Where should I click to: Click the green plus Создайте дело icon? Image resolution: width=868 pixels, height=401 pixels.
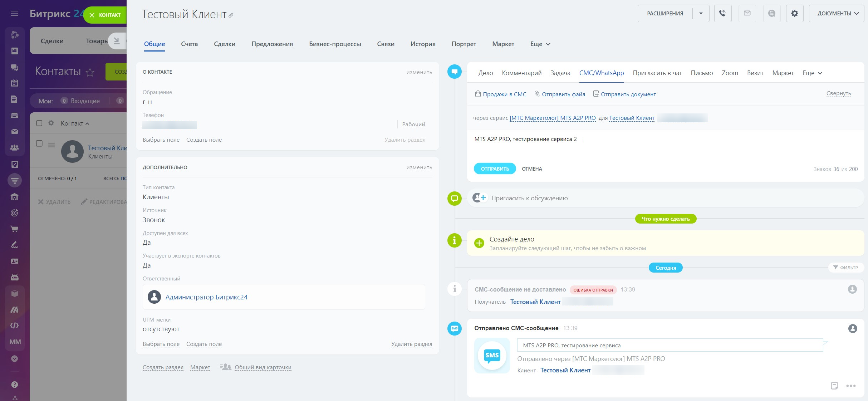coord(479,243)
